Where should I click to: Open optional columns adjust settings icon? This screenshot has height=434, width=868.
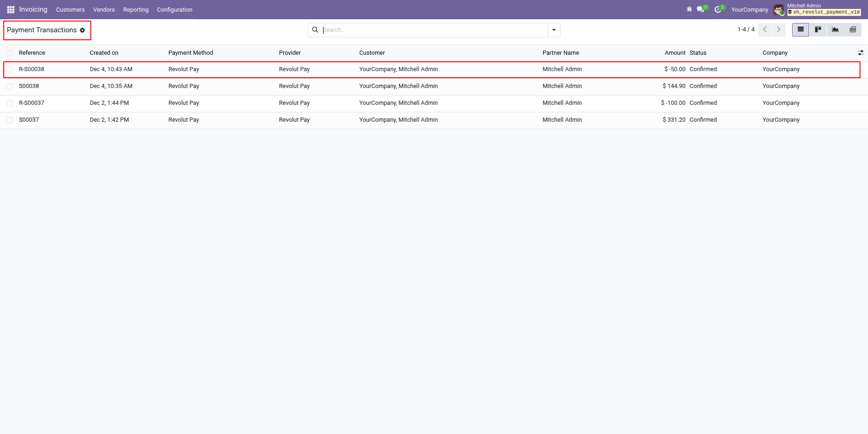(x=861, y=53)
